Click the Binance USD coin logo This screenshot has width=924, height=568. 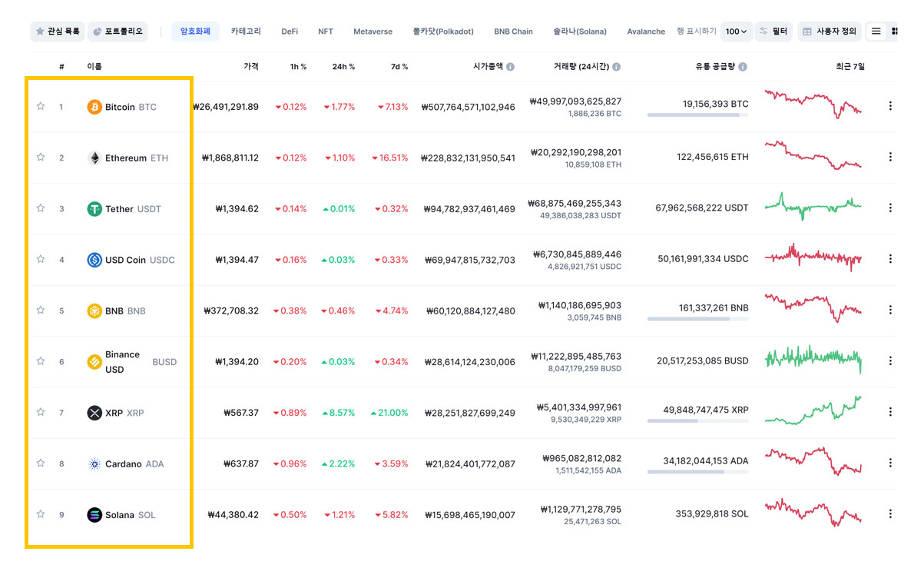[x=94, y=362]
